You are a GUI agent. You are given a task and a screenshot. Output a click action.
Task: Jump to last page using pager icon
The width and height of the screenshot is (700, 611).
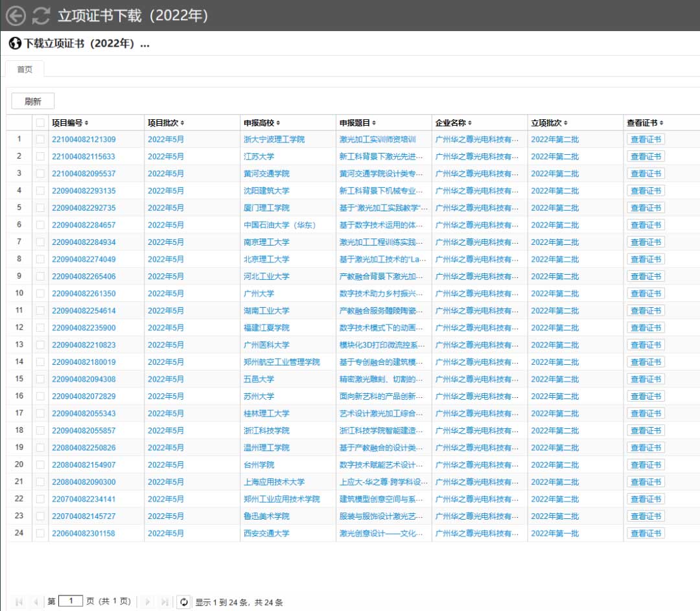[165, 602]
